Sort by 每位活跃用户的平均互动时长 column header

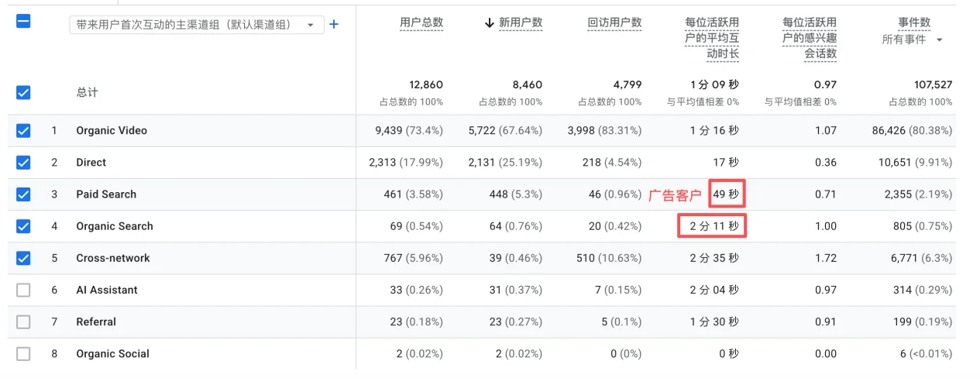click(712, 38)
